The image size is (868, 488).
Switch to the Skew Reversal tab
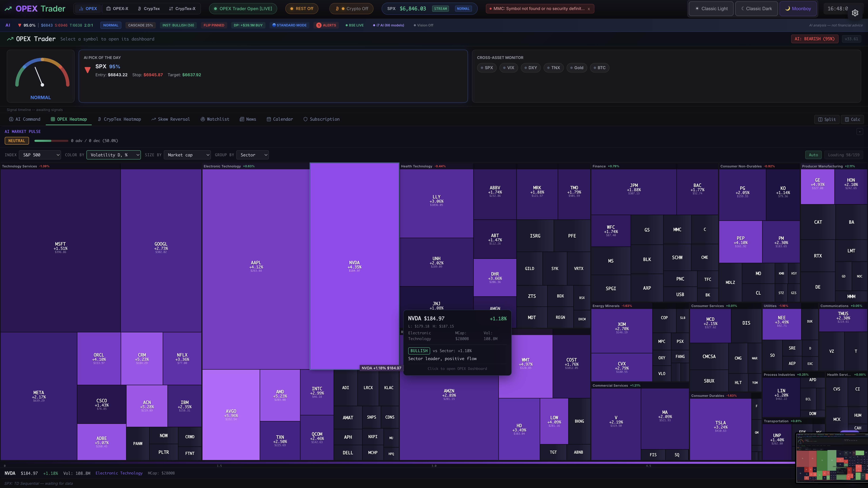click(171, 119)
